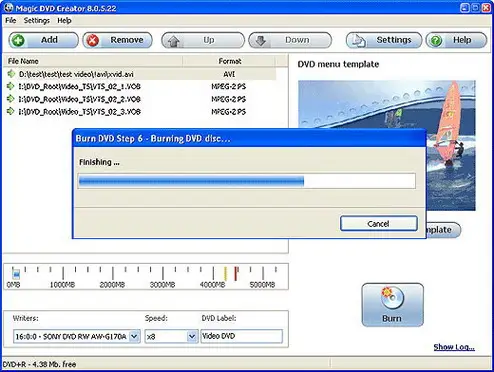Open the Help menu
The width and height of the screenshot is (494, 372).
(x=64, y=21)
